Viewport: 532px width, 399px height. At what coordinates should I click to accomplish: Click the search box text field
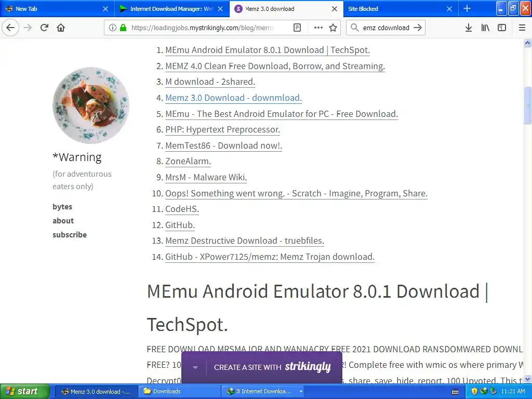click(x=386, y=28)
